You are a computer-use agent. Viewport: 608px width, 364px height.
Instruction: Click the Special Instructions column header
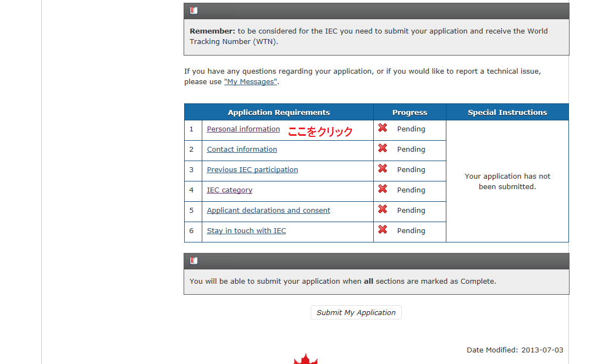click(x=507, y=112)
